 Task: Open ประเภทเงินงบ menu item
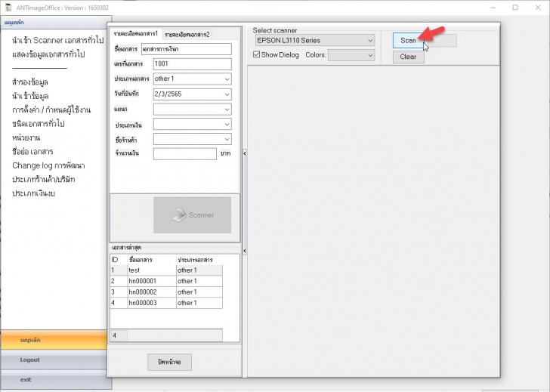(33, 193)
